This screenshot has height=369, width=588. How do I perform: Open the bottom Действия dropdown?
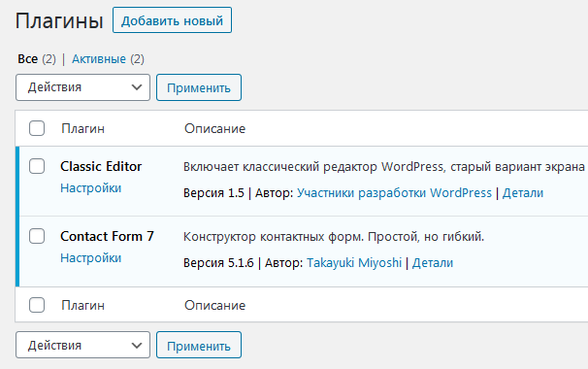[x=82, y=345]
